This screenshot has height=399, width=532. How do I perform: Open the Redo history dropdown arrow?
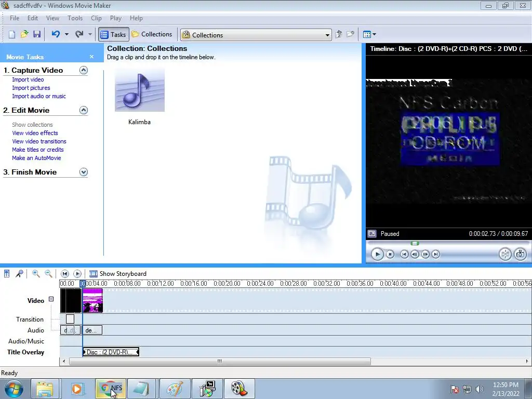(x=90, y=34)
